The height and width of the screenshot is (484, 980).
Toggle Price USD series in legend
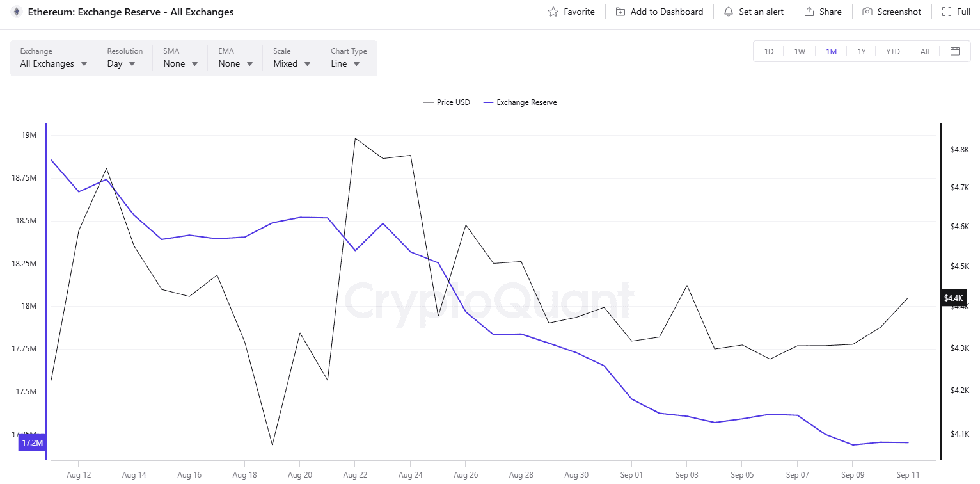(447, 102)
